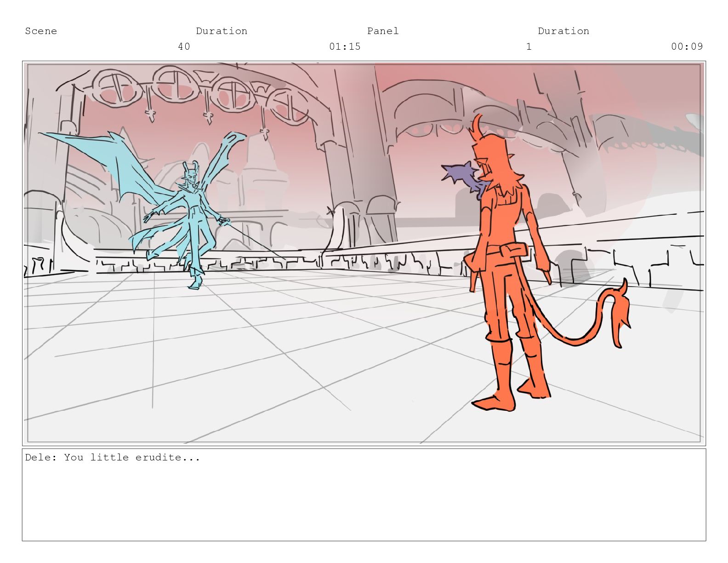728x563 pixels.
Task: Click the dialogue text 'Dele: You little erudite...'
Action: coord(113,457)
